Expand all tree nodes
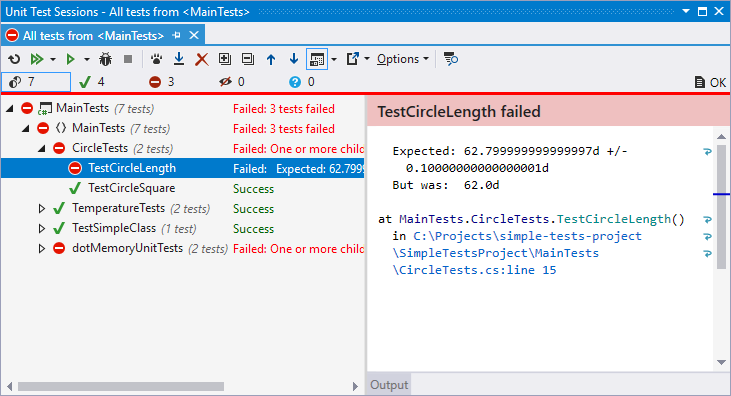The width and height of the screenshot is (731, 396). 225,59
